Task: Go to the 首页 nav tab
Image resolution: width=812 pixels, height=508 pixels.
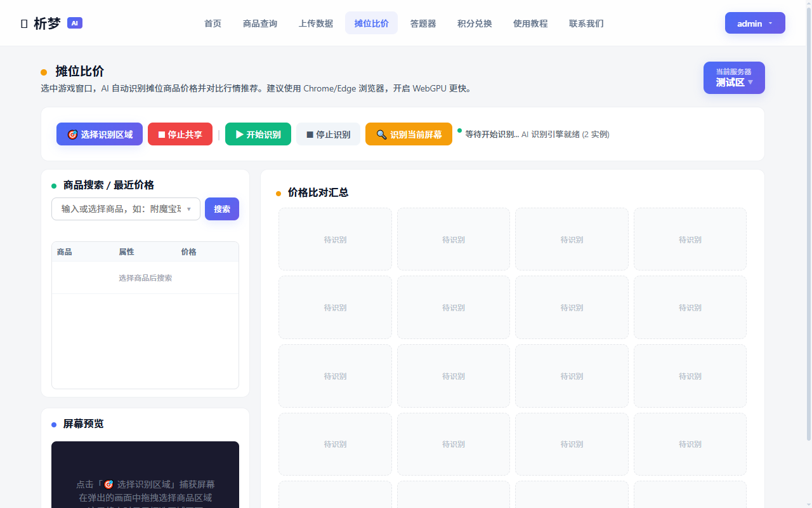Action: pos(213,23)
